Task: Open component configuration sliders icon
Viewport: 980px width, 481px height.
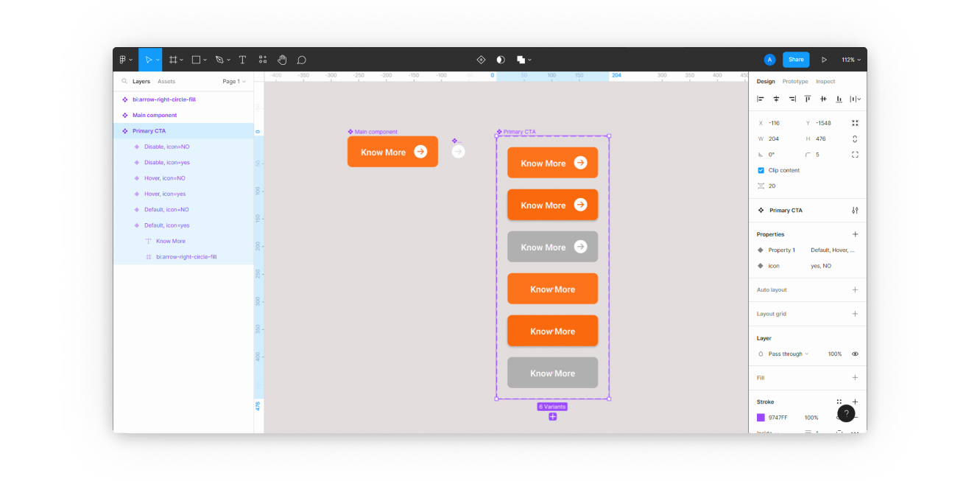Action: click(855, 210)
